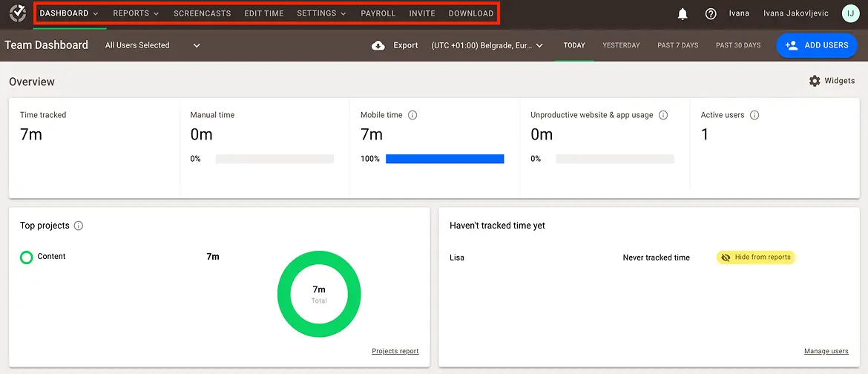This screenshot has height=374, width=868.
Task: Open the notifications bell
Action: (x=683, y=13)
